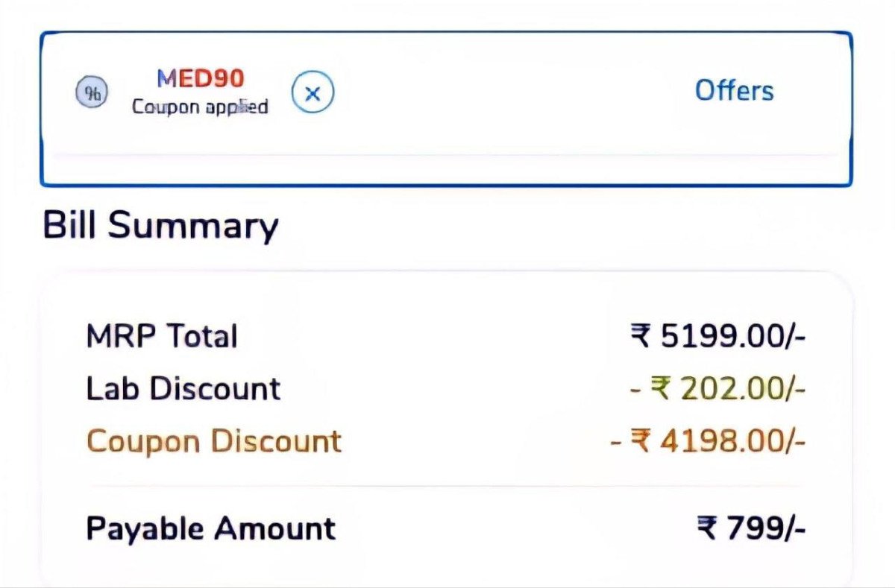The image size is (895, 588).
Task: Click the rupee symbol beside 202.00
Action: click(x=660, y=389)
